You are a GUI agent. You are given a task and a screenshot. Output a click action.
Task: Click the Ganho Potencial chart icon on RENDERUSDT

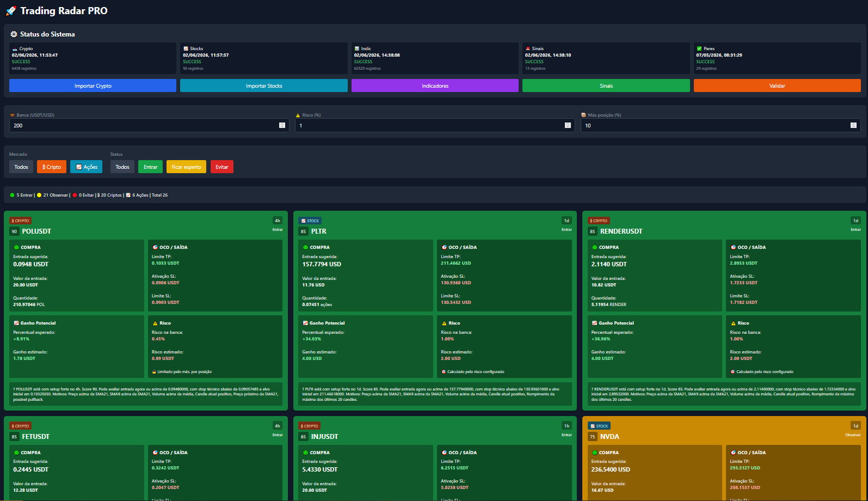[594, 323]
